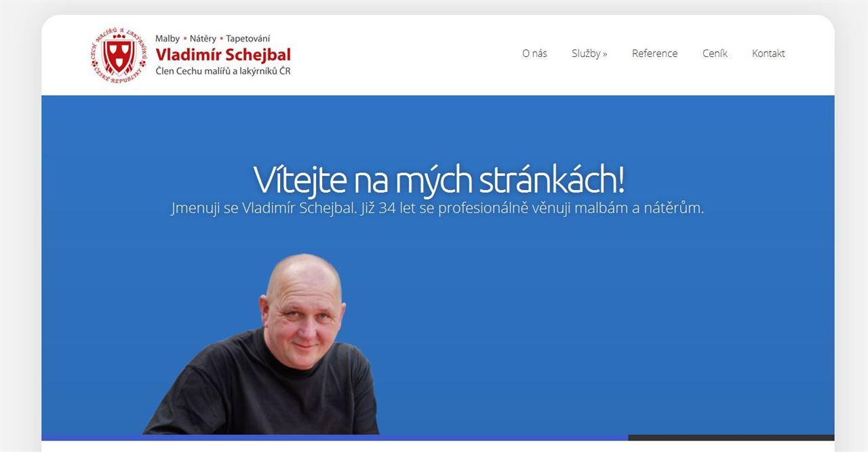
Task: Go to the Reference page
Action: pyautogui.click(x=654, y=54)
